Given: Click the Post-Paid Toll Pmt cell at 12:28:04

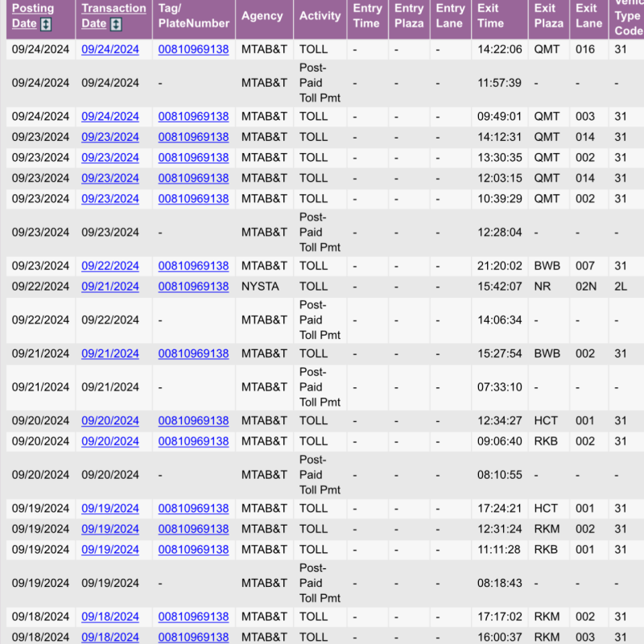Looking at the screenshot, I should coord(320,232).
